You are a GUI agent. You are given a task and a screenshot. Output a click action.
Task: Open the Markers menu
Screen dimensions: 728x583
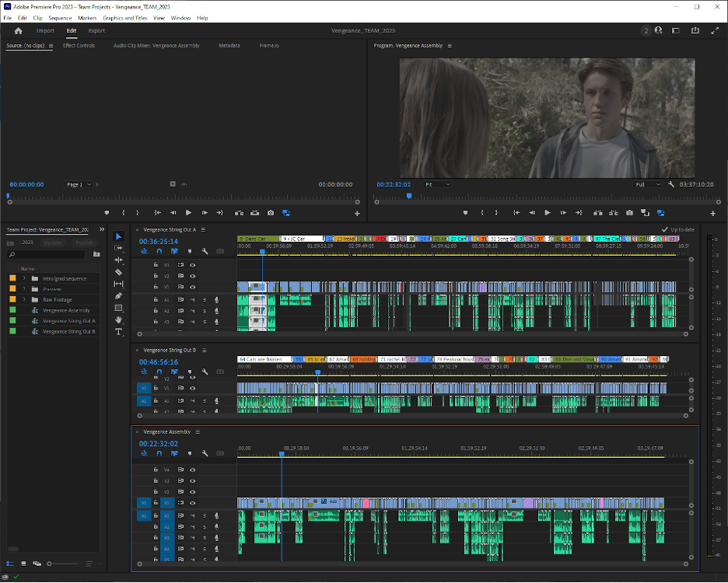[87, 18]
